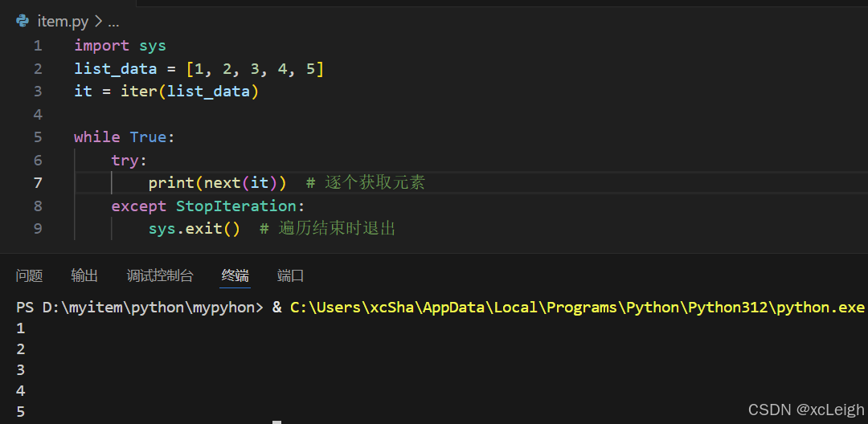Image resolution: width=868 pixels, height=424 pixels.
Task: Open the 端口 panel tab
Action: (x=291, y=275)
